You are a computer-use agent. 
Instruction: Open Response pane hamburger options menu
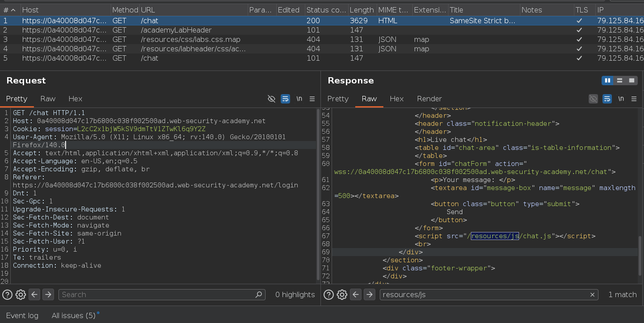click(x=634, y=99)
